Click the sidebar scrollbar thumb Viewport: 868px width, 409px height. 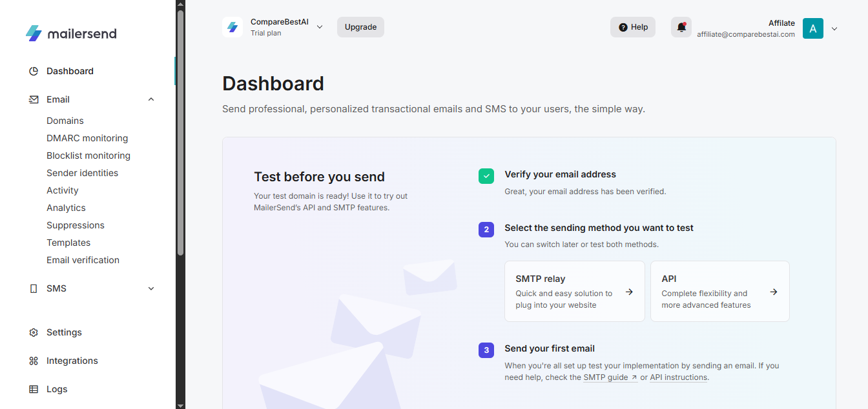pyautogui.click(x=181, y=132)
